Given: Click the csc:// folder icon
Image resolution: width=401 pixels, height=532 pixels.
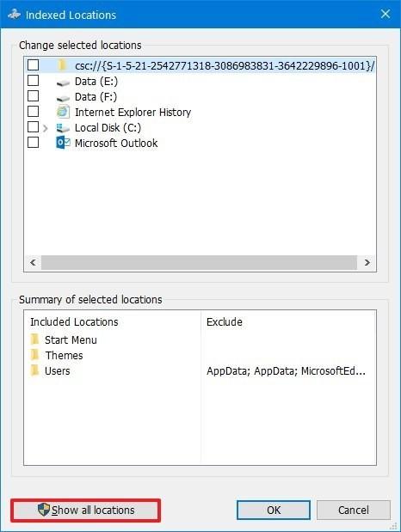Looking at the screenshot, I should 62,64.
